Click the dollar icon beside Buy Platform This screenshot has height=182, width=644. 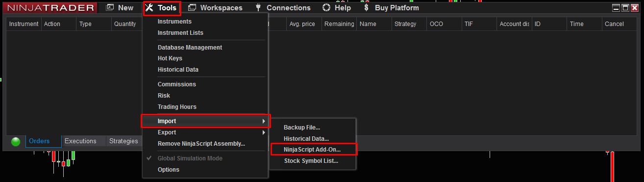coord(366,8)
